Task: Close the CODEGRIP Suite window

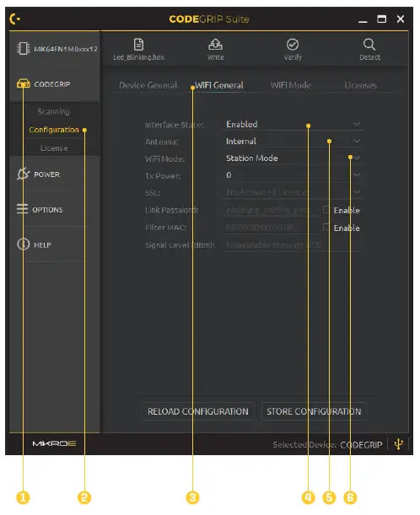Action: [401, 19]
